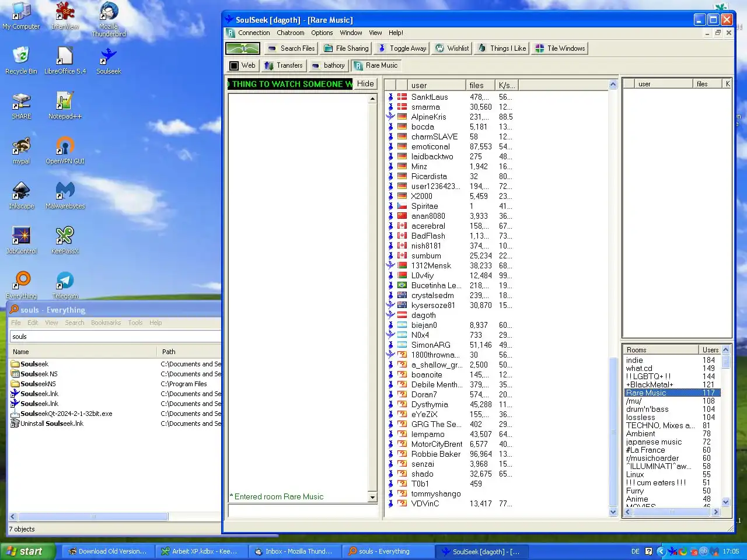
Task: Select Uninstall Soulseek.lnk in Everything results
Action: pyautogui.click(x=51, y=423)
